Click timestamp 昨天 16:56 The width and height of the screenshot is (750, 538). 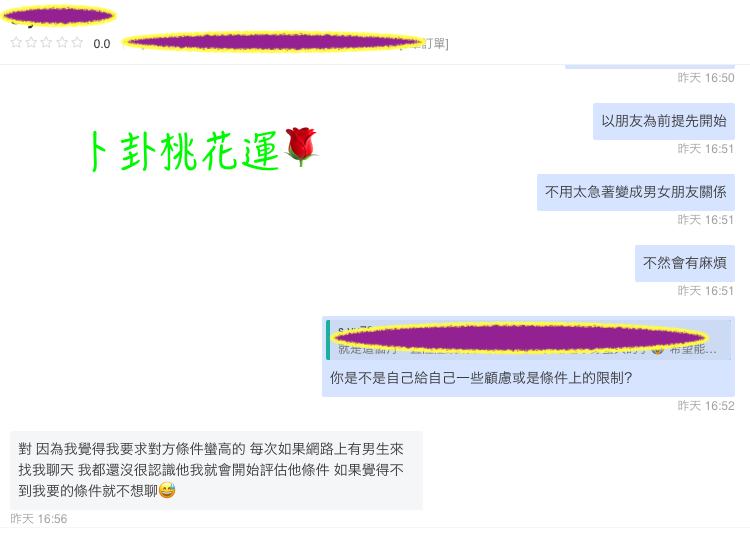click(x=39, y=519)
